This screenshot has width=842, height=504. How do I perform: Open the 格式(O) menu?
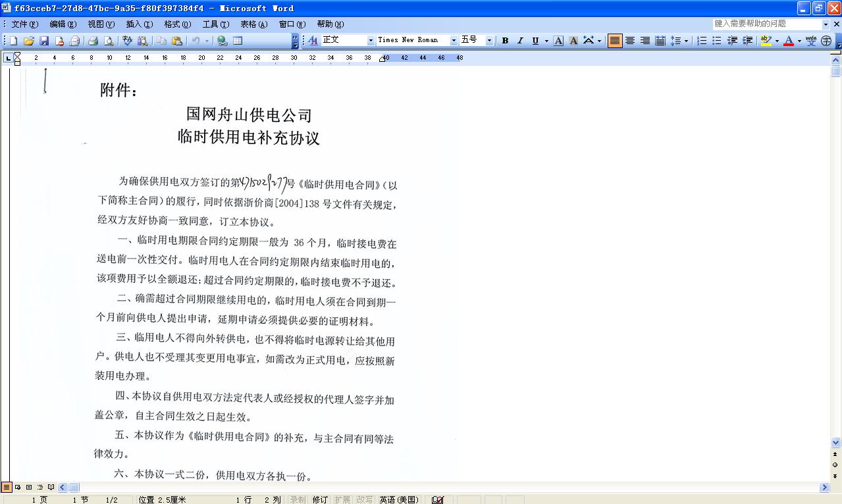pos(178,24)
